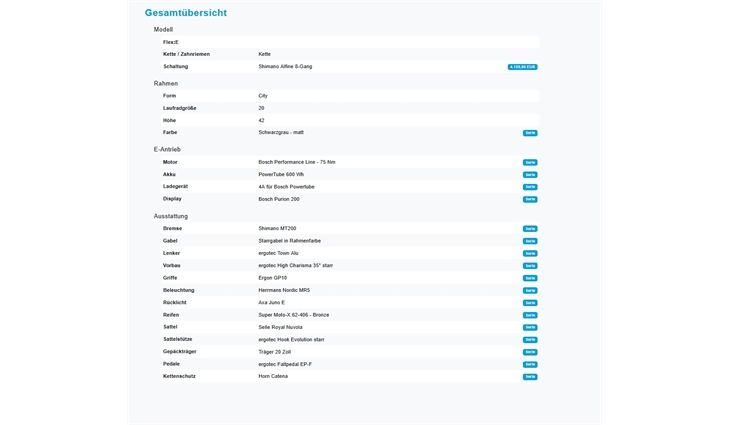Click the Herrmans Nordic MR5 lighting value
The width and height of the screenshot is (730, 425).
(284, 290)
